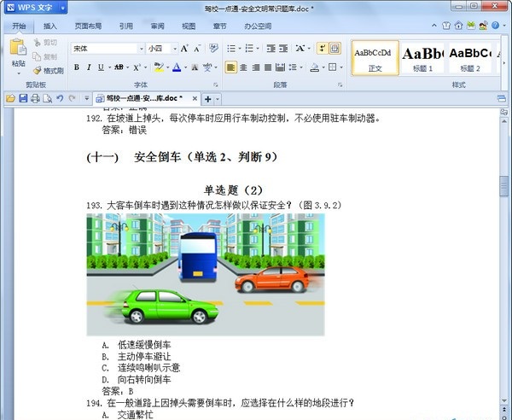Open the font dialog launcher

[216, 85]
